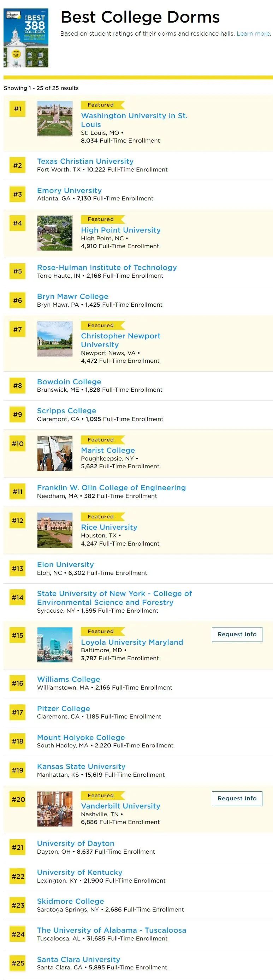Click the Marist College photo thumbnail

(55, 453)
